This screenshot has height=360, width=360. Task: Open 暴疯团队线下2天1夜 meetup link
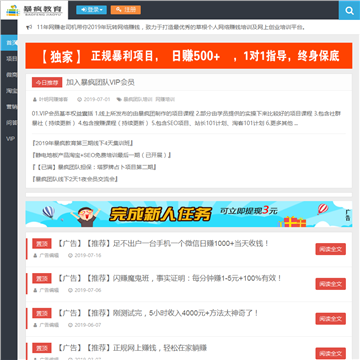pos(75,179)
